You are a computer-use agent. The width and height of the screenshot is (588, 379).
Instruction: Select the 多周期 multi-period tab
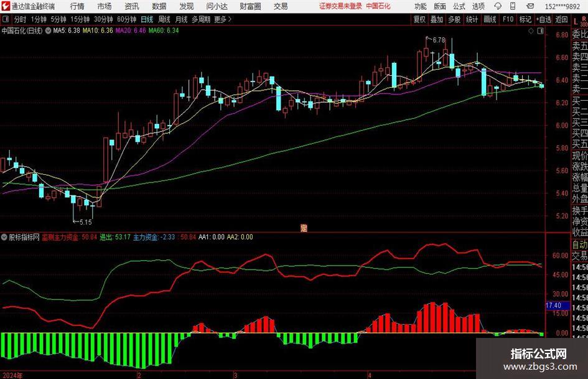[x=201, y=19]
